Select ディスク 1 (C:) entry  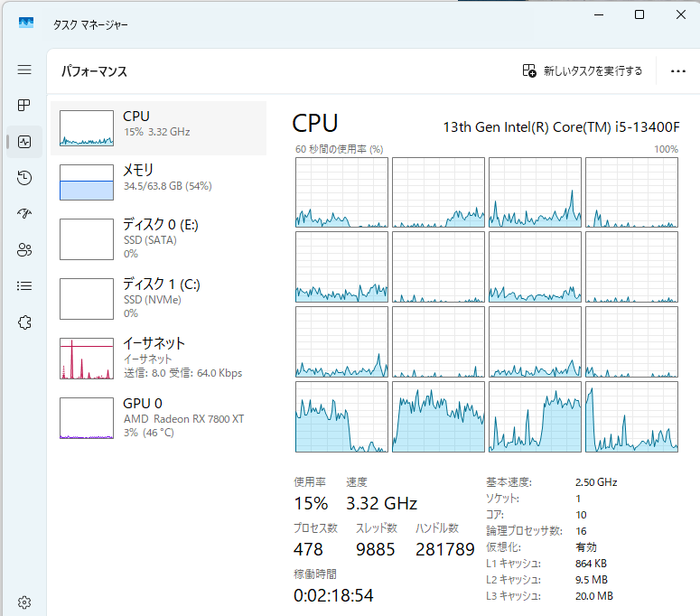coord(163,298)
